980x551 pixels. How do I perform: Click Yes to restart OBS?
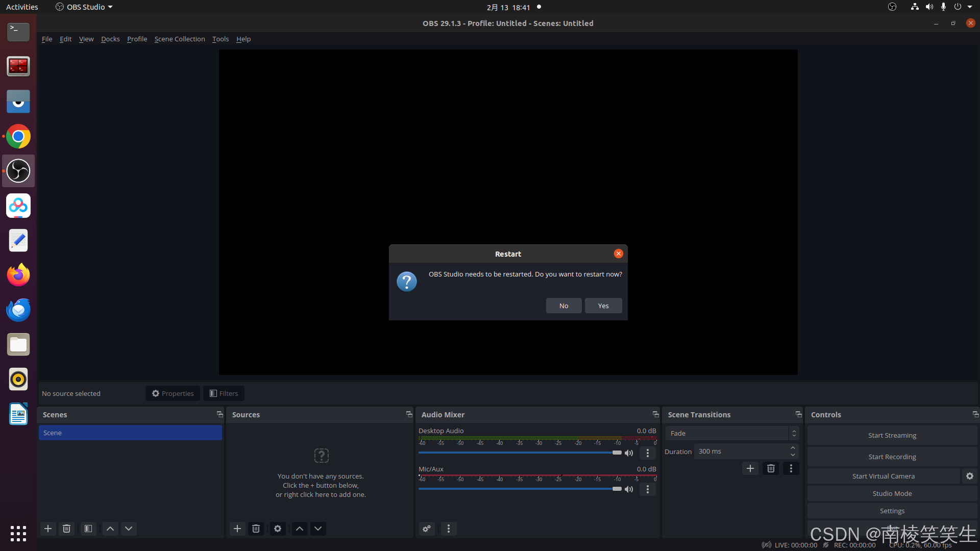tap(603, 306)
